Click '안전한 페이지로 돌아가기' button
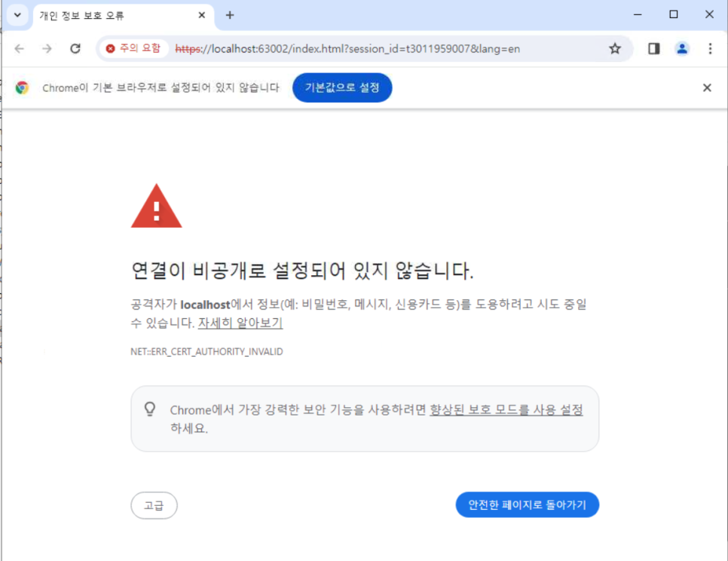Viewport: 728px width, 561px height. [x=527, y=504]
